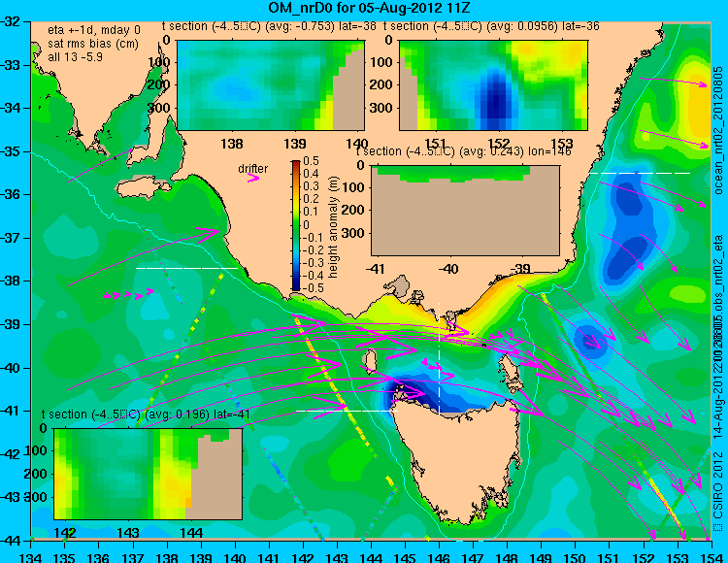Click the t section lon=146 title text

coord(463,151)
